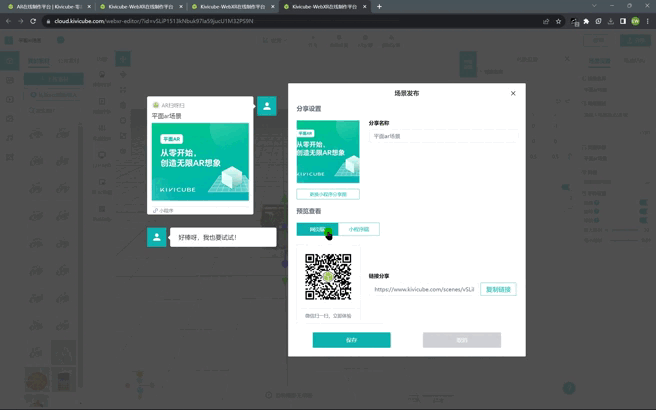Viewport: 656px width, 410px height.
Task: Select the first AR在线制作平台 browser tab
Action: click(50, 7)
